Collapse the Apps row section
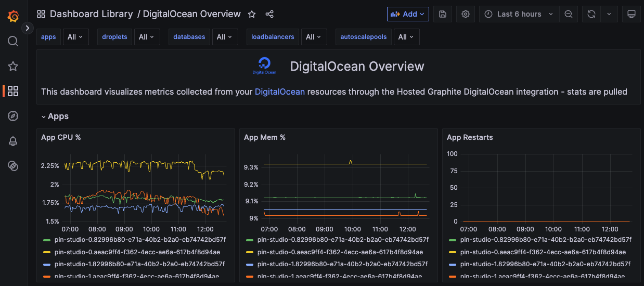644x286 pixels. pyautogui.click(x=55, y=116)
